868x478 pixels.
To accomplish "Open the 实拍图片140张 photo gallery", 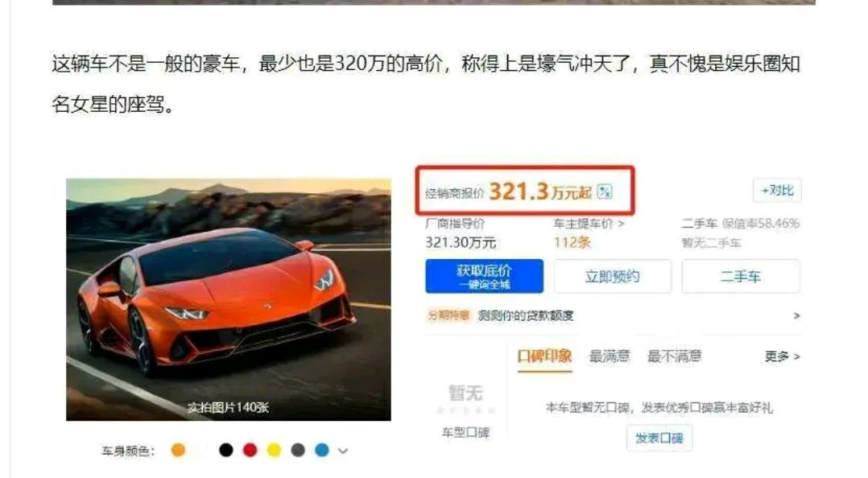I will pos(228,408).
